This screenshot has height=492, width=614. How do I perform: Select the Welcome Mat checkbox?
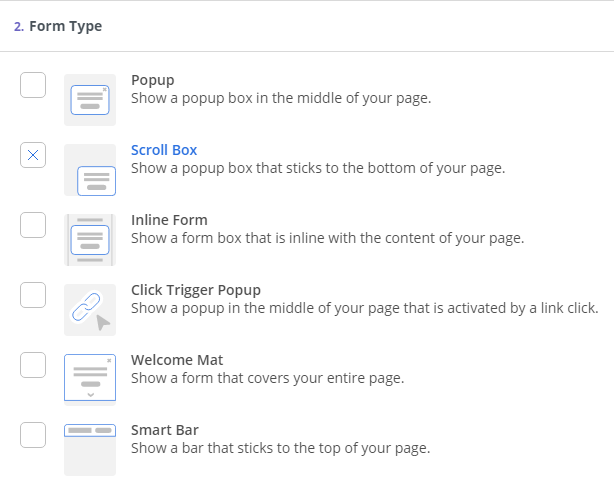pyautogui.click(x=33, y=365)
